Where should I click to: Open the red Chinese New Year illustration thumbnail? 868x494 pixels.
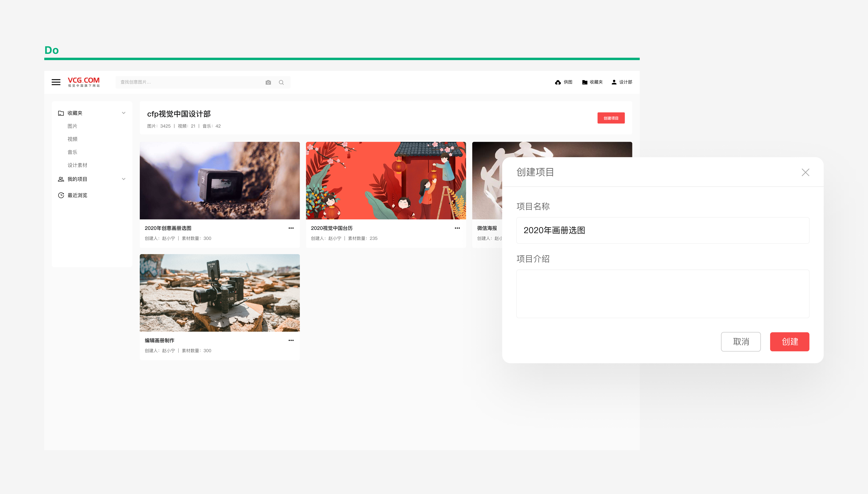tap(386, 181)
